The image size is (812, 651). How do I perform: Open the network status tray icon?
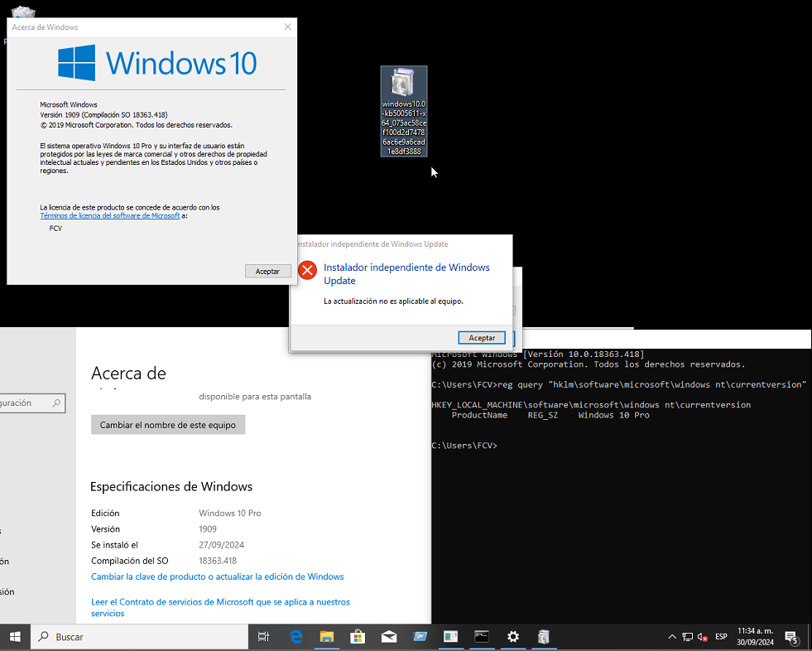[x=687, y=637]
